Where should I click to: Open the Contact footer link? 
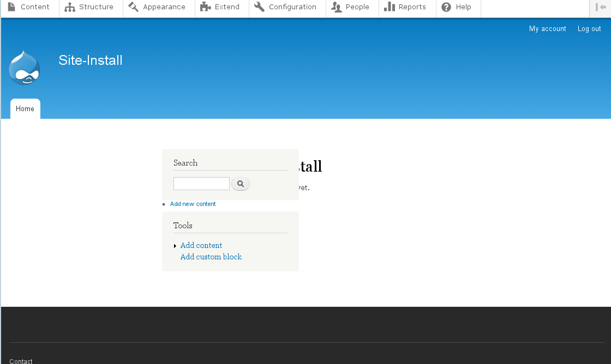point(21,361)
